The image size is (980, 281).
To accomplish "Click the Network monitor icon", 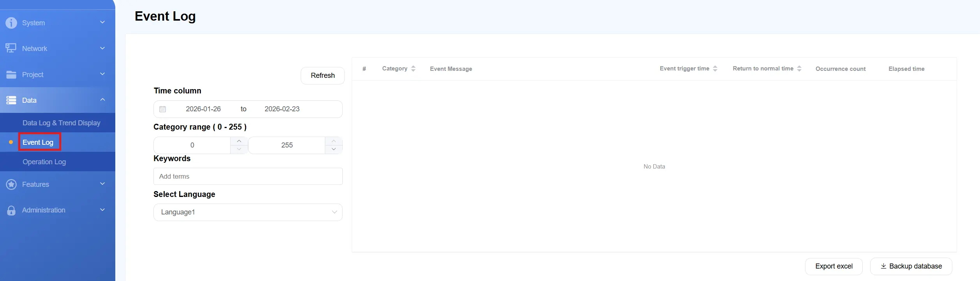I will [11, 48].
